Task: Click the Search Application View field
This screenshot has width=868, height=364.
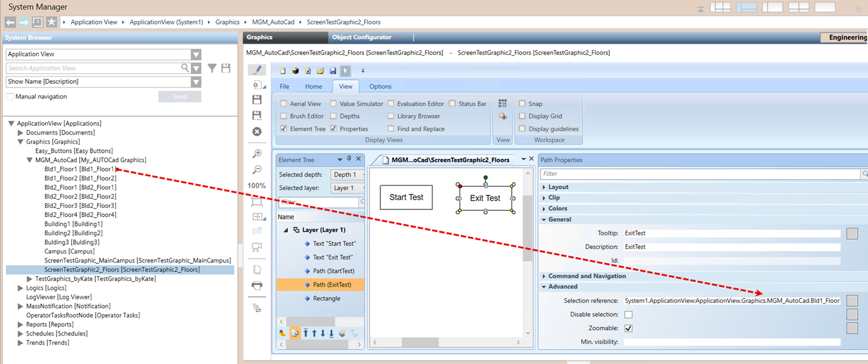Action: click(93, 68)
